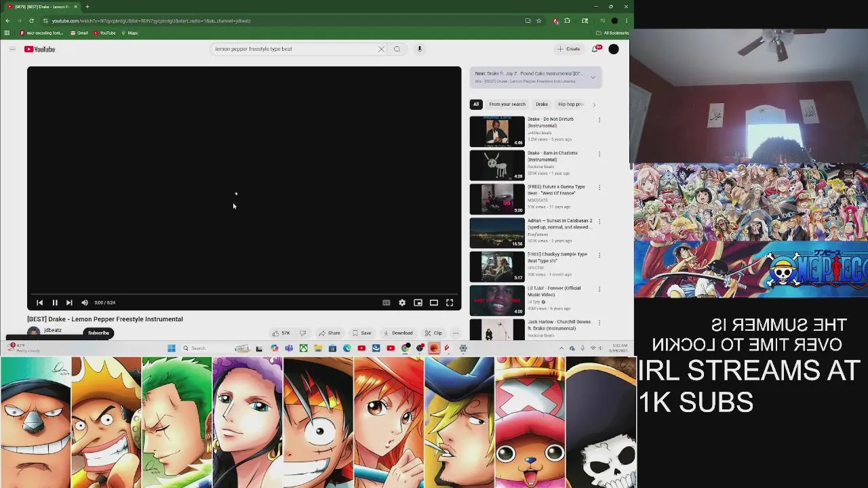Enable theater mode view

click(x=434, y=303)
